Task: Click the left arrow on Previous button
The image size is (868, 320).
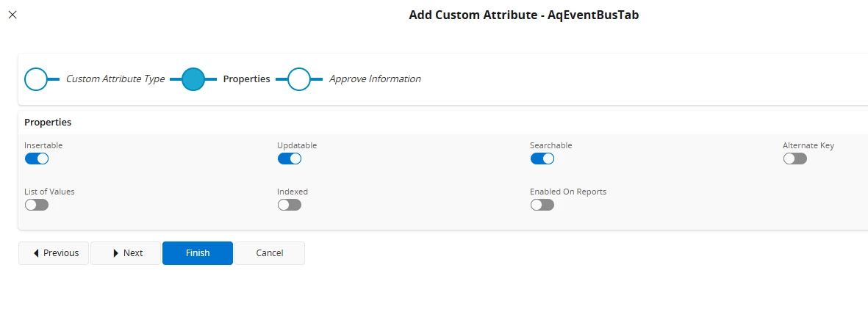Action: tap(36, 253)
